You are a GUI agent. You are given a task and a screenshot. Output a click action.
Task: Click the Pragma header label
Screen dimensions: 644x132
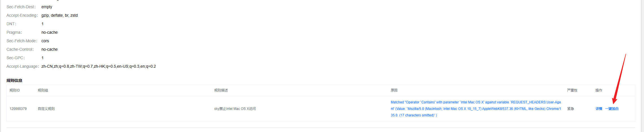[14, 32]
